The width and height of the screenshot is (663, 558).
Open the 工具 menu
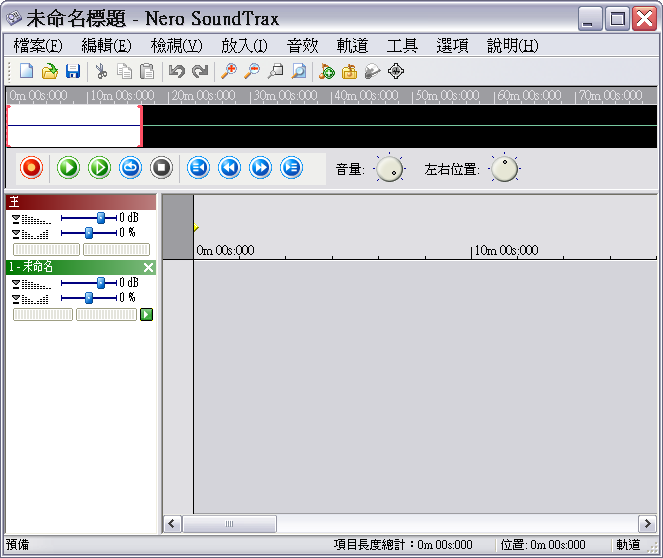pyautogui.click(x=403, y=45)
